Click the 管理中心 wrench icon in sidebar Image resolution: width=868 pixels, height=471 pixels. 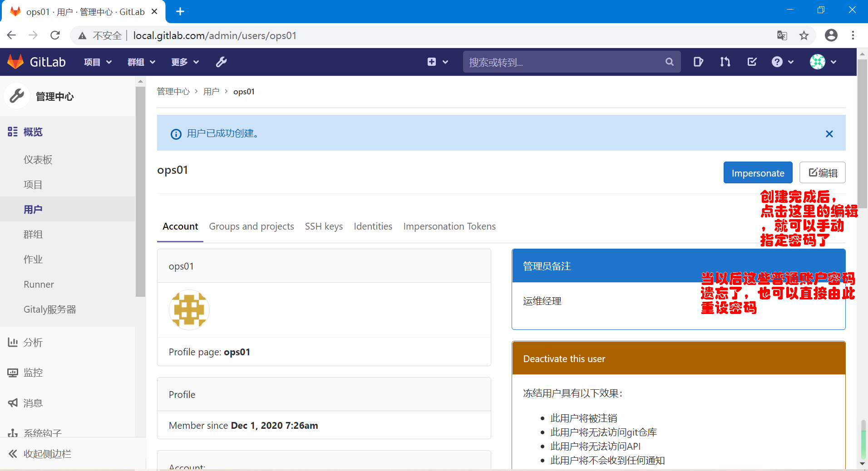click(17, 96)
